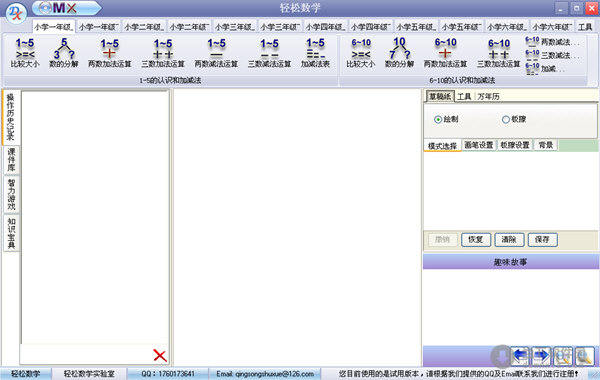Click the greyed-out 撤销 button
The image size is (600, 380).
point(442,240)
